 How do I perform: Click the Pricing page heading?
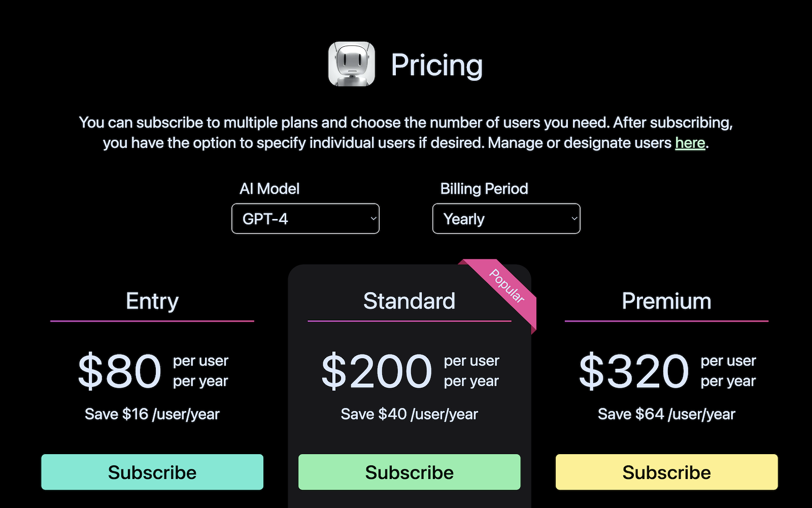[436, 65]
